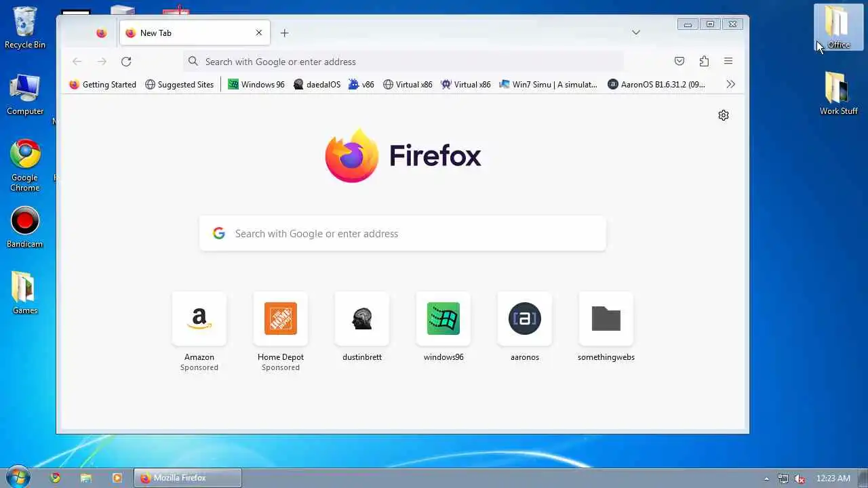Viewport: 868px width, 488px height.
Task: Expand the list all tabs chevron
Action: point(636,33)
